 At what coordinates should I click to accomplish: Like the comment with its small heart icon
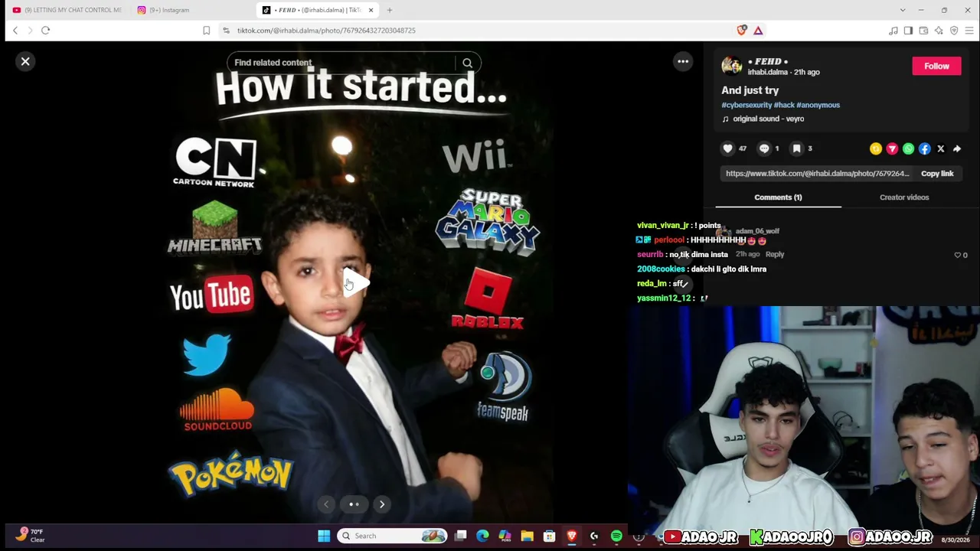[957, 255]
